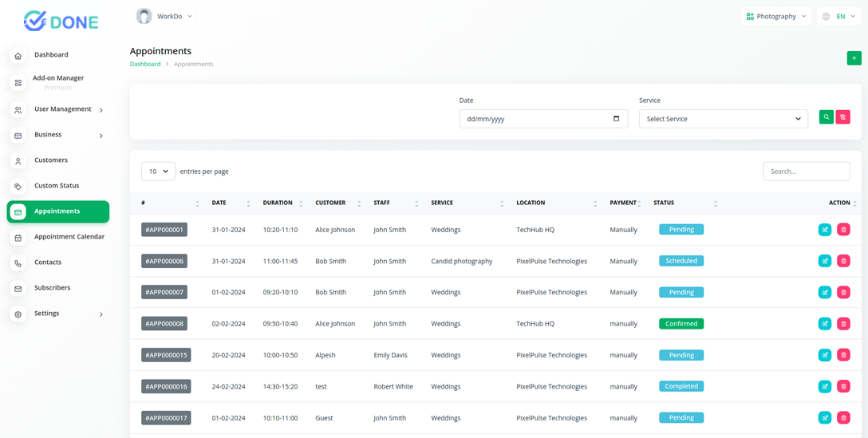Screen dimensions: 868x438
Task: Open the Photography workspace dropdown
Action: click(775, 16)
